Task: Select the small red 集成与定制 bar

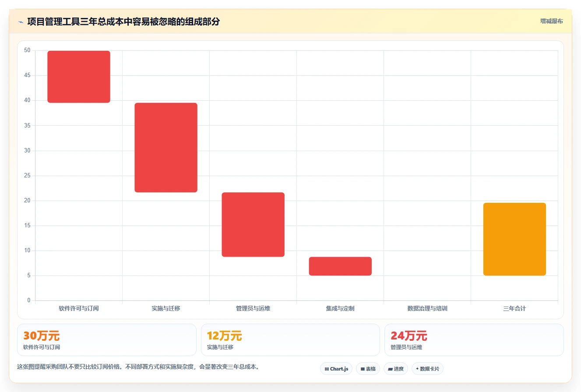Action: pyautogui.click(x=340, y=266)
